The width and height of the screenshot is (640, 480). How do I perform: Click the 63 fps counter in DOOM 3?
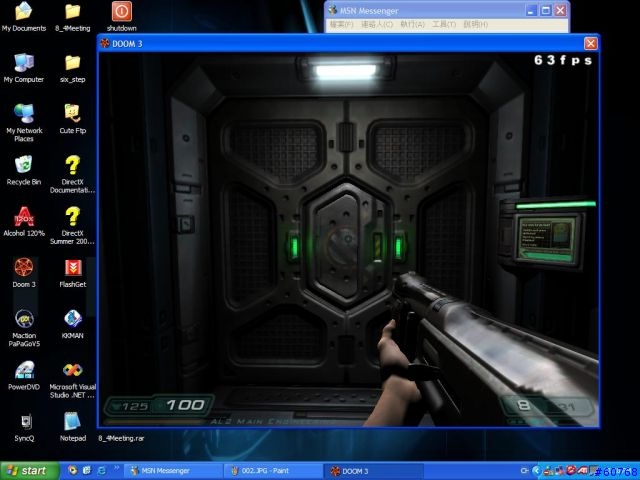click(x=563, y=60)
